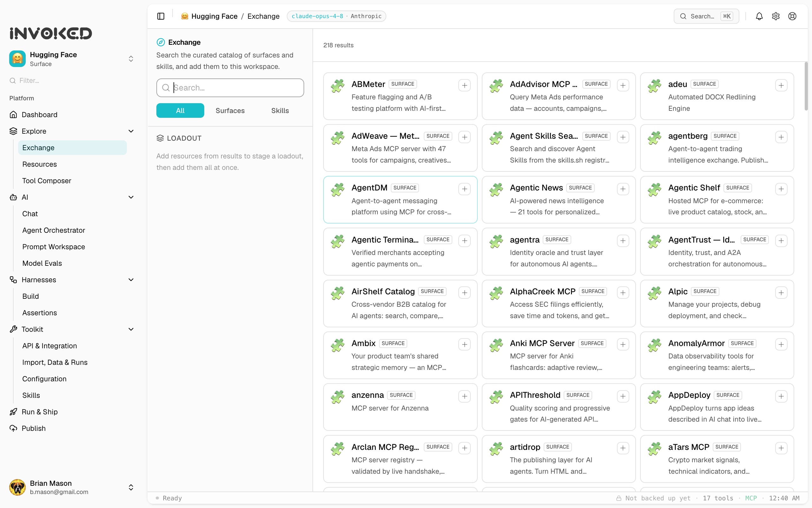Click the sidebar Filter field
This screenshot has height=508, width=812.
(72, 81)
